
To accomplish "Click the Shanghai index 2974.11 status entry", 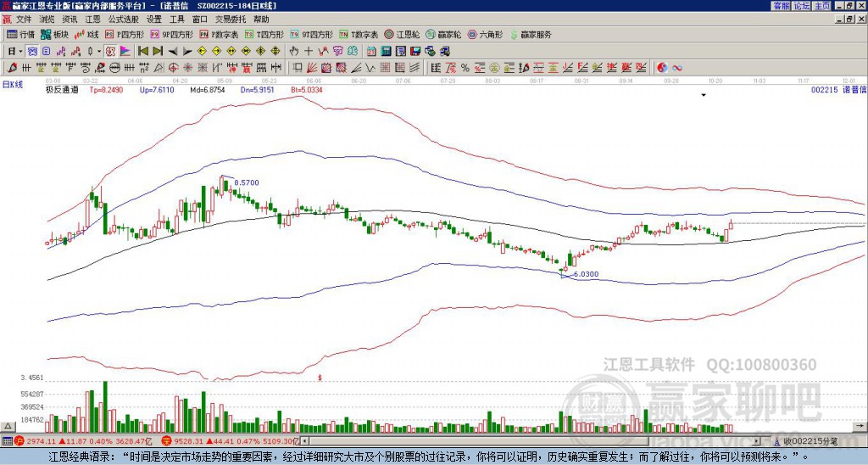I will click(x=83, y=442).
